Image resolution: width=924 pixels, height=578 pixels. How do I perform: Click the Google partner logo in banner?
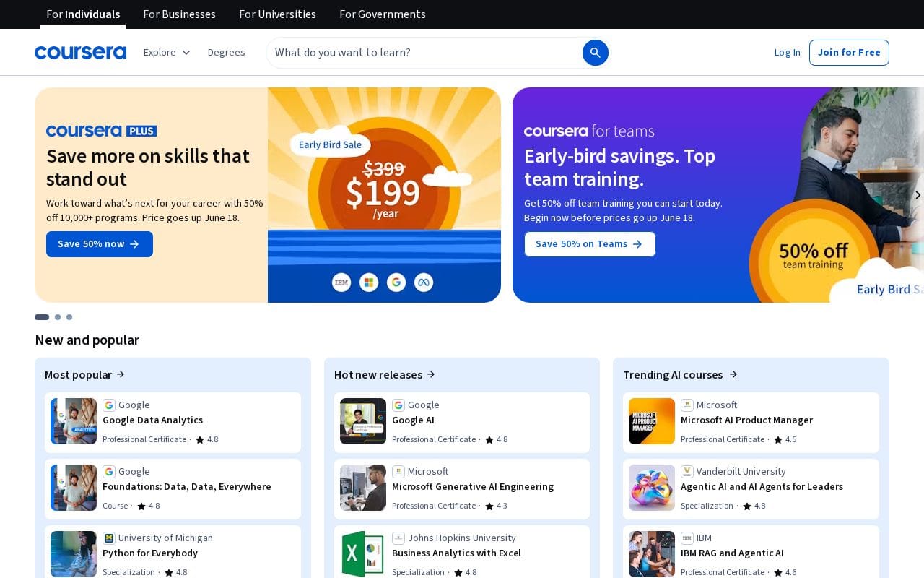[396, 282]
